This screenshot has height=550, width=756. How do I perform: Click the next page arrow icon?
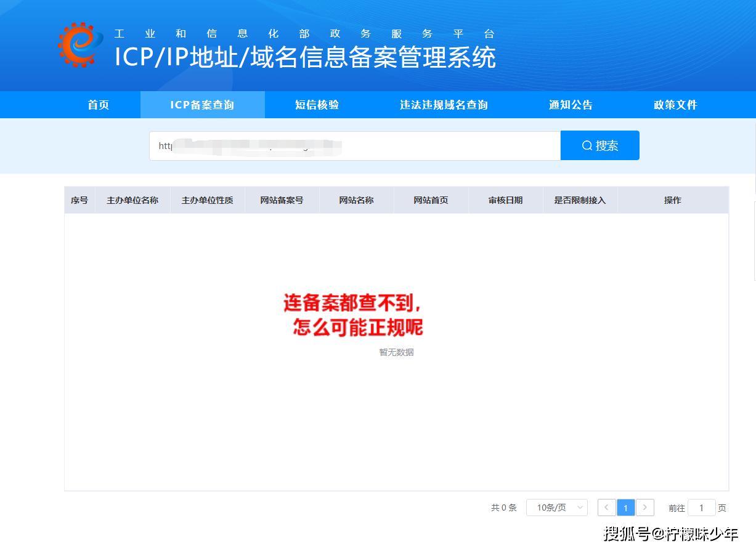coord(645,507)
